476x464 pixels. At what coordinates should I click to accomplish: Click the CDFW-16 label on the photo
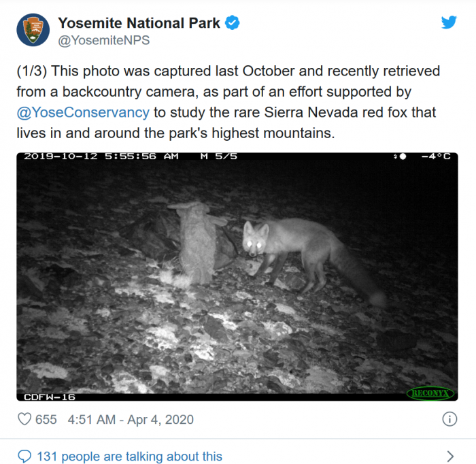pos(50,397)
